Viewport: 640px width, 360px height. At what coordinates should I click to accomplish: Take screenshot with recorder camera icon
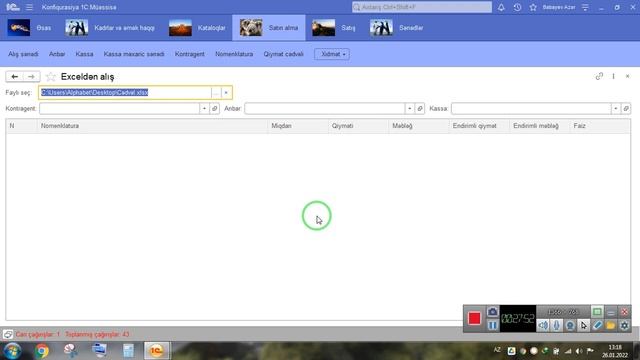(493, 312)
